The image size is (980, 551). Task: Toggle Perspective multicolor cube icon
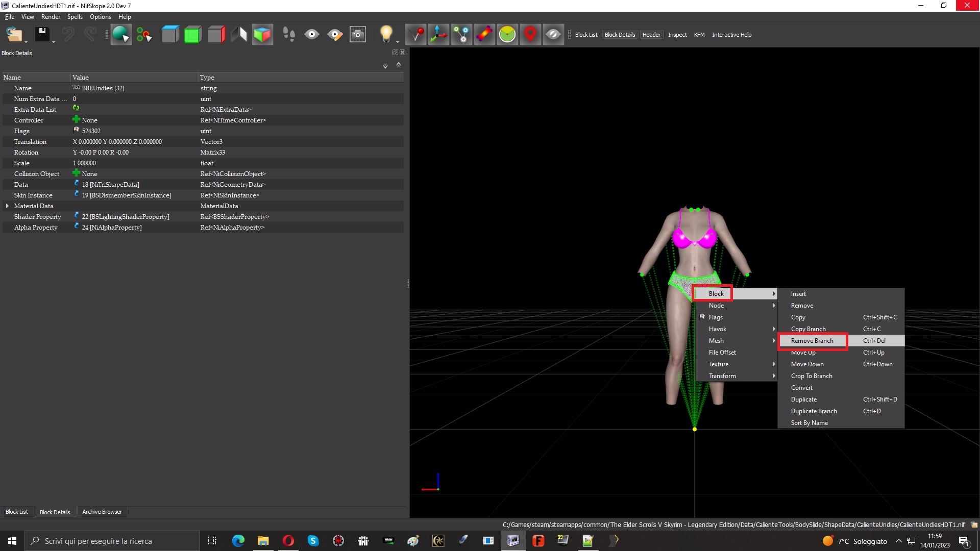pyautogui.click(x=262, y=35)
